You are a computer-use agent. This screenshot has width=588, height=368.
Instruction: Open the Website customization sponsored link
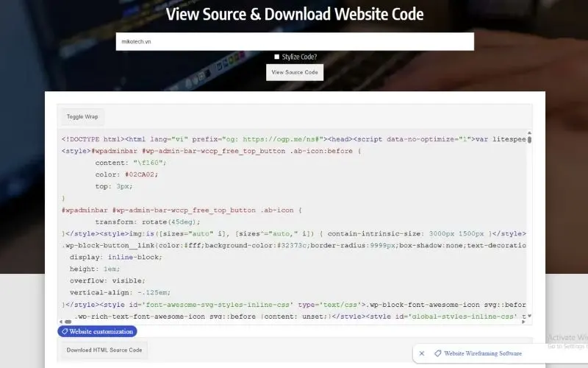(101, 331)
